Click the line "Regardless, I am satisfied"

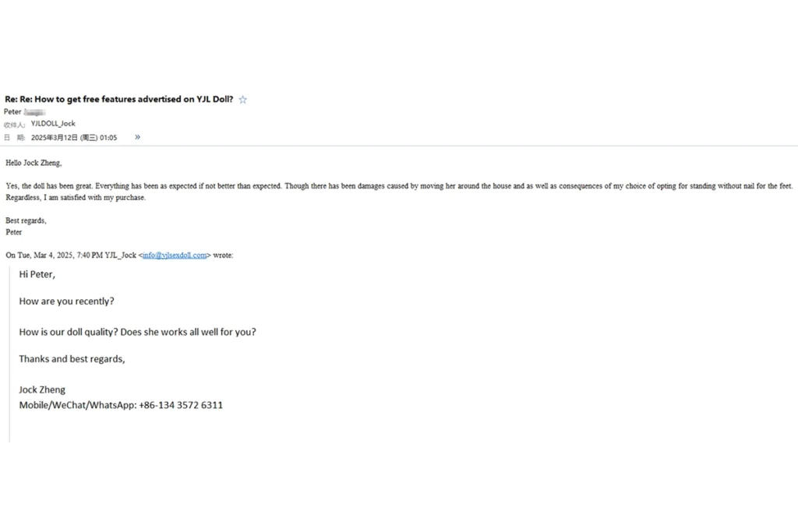point(76,197)
